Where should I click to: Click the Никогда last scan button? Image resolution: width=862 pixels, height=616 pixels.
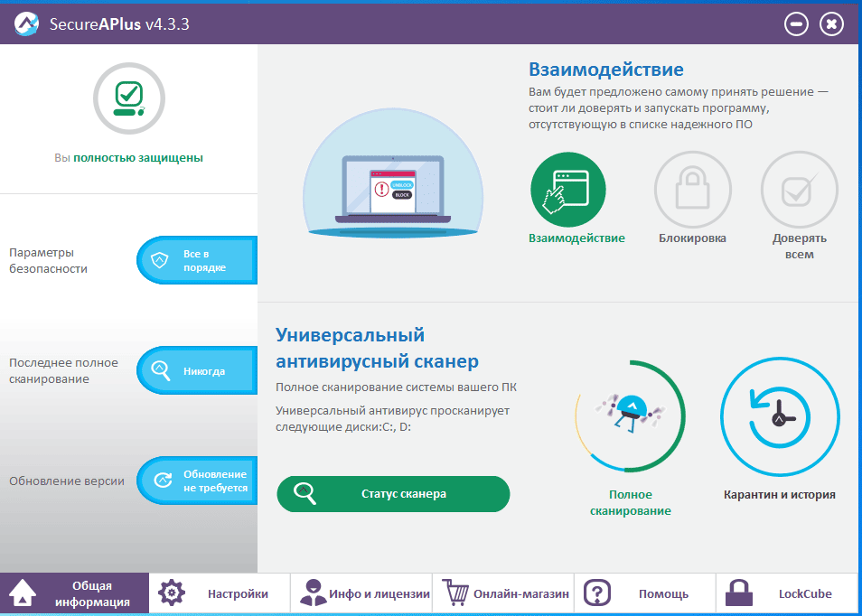[x=197, y=370]
